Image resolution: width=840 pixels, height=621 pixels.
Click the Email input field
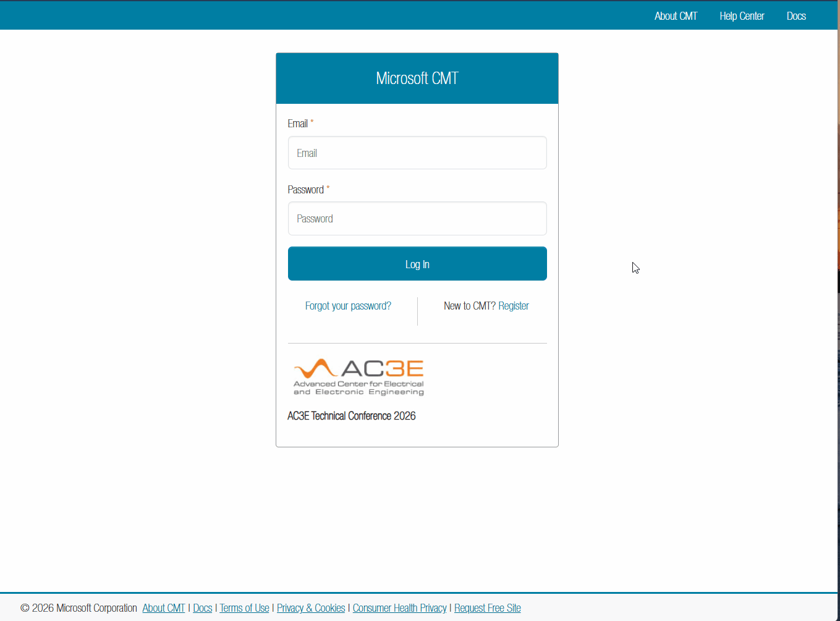click(x=417, y=153)
